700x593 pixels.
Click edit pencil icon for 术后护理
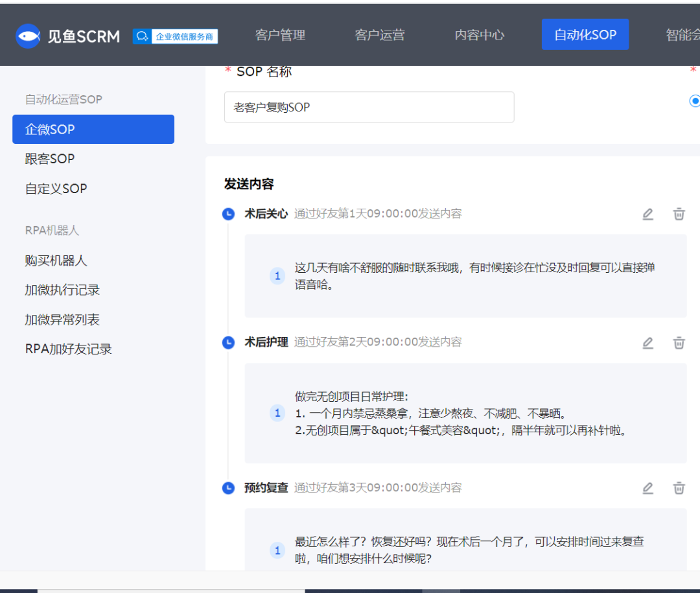tap(647, 343)
